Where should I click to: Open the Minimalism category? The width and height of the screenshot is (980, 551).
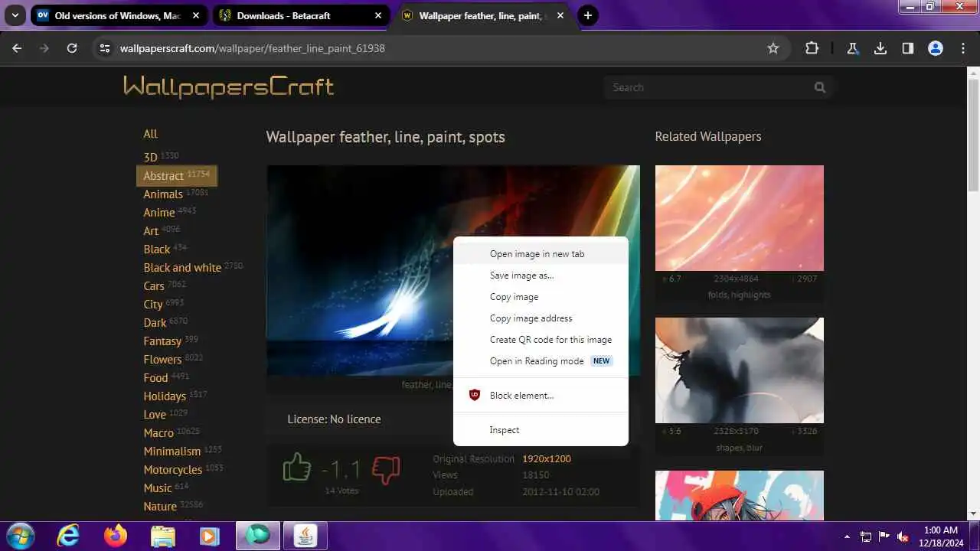(172, 452)
